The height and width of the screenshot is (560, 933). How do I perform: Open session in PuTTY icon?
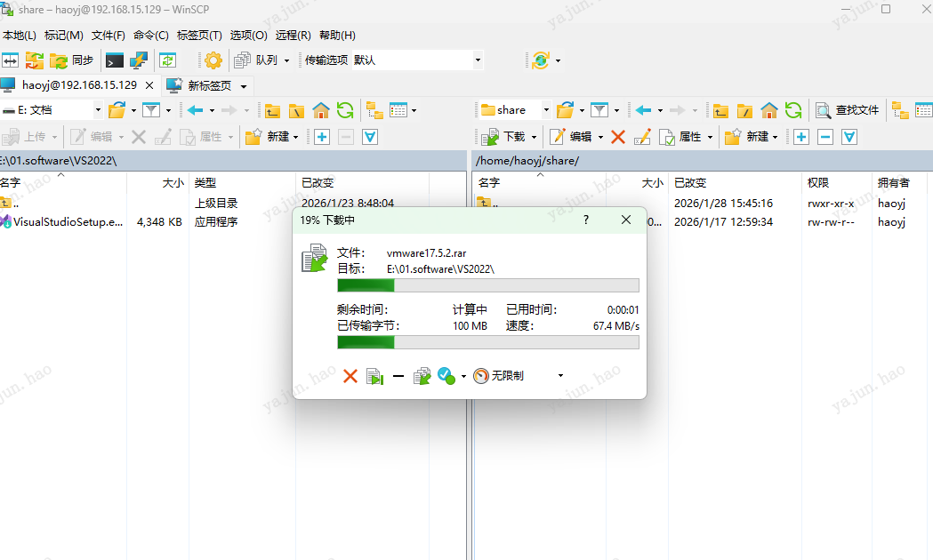point(139,60)
